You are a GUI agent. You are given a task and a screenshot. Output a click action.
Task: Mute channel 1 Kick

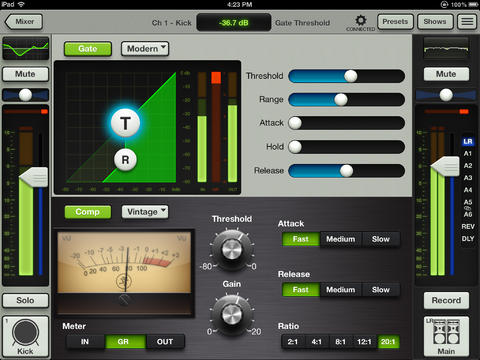pos(25,74)
